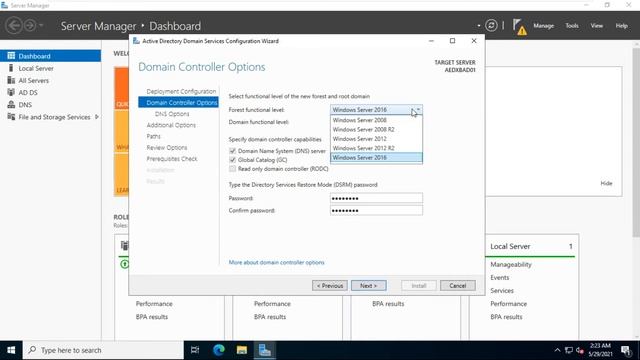Select the All Servers sidebar icon
Screen dimensions: 640x360
click(x=11, y=80)
